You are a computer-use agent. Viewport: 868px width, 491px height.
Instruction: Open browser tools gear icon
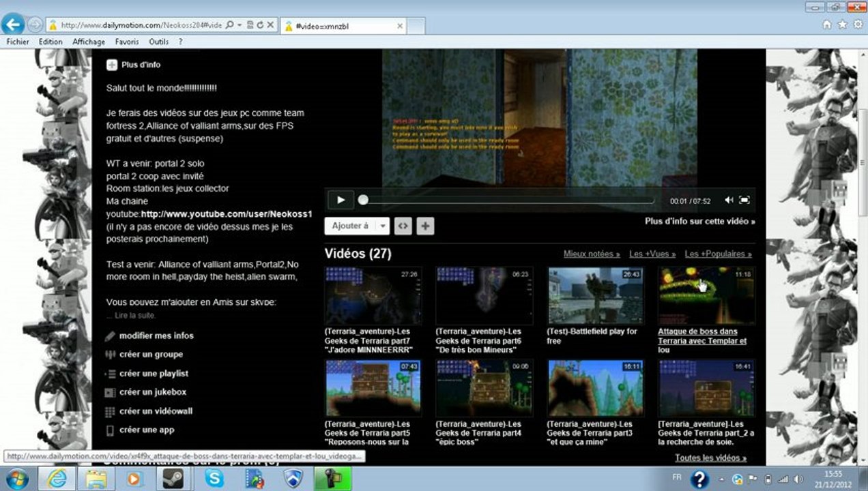pos(857,25)
